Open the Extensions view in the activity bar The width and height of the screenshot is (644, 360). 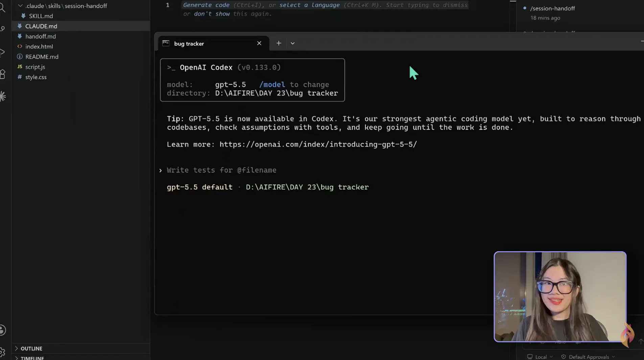click(2, 74)
